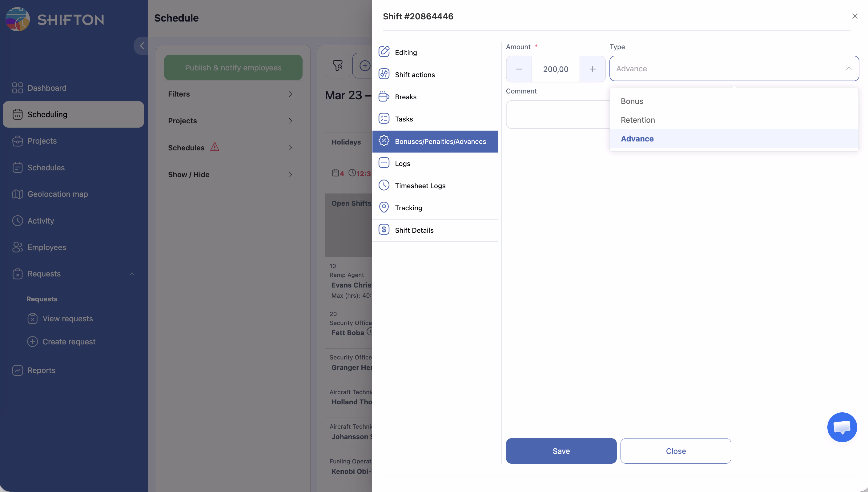Open the live chat support bubble
The image size is (868, 492).
point(842,427)
